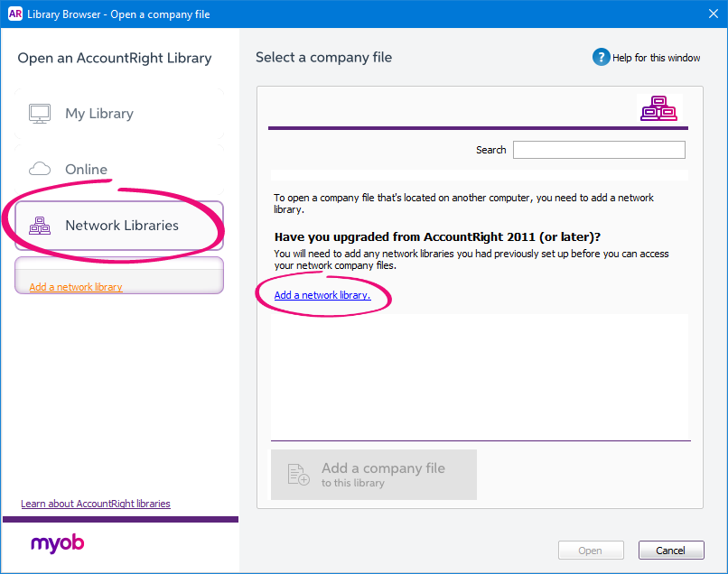Screen dimensions: 728x574
Task: Open Learn about AccountRight libraries link
Action: [x=96, y=504]
